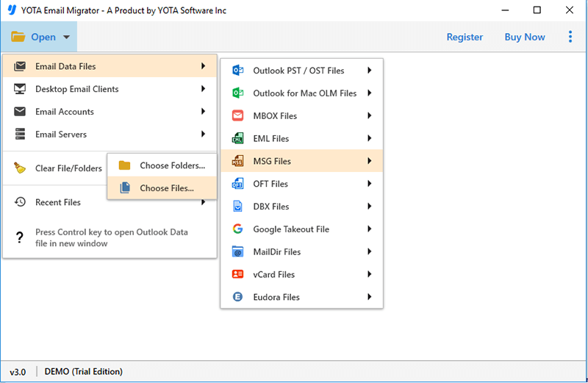
Task: Click the MSG Files icon
Action: click(237, 161)
